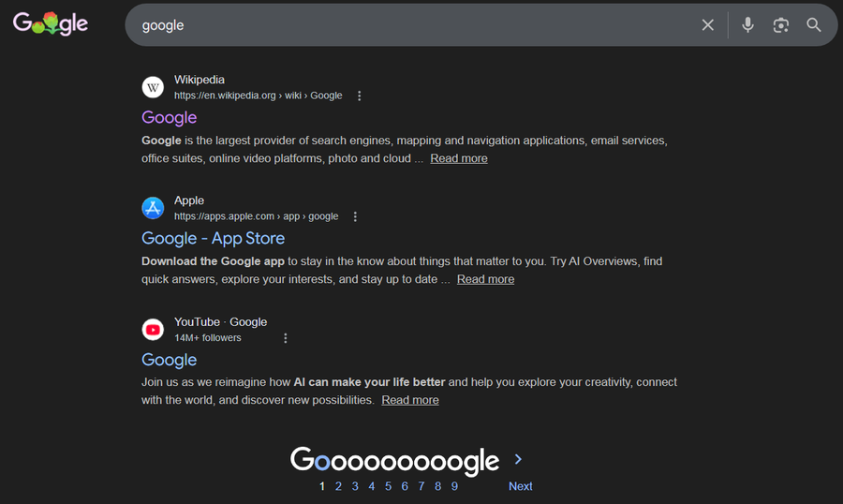
Task: Start voice search with microphone icon
Action: tap(747, 25)
